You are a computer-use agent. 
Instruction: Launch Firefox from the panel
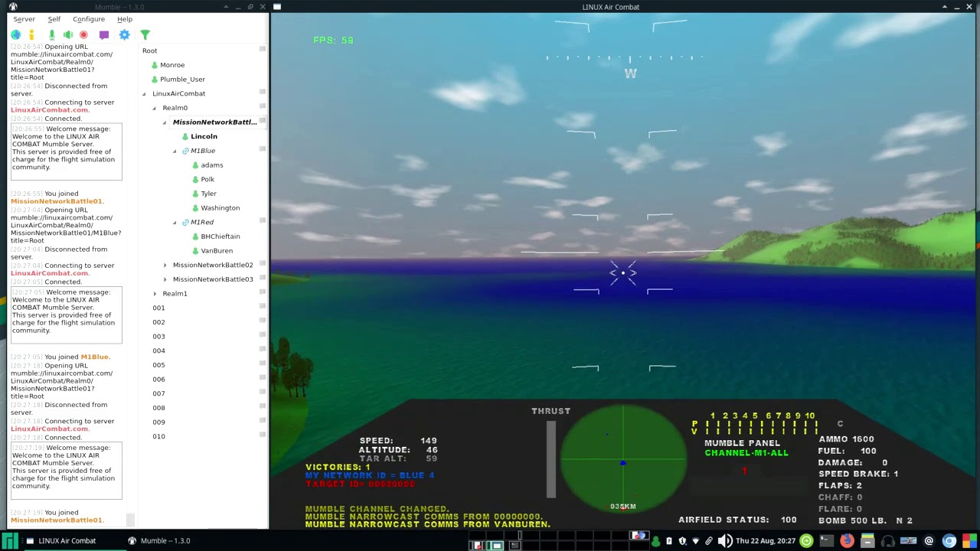click(x=847, y=541)
